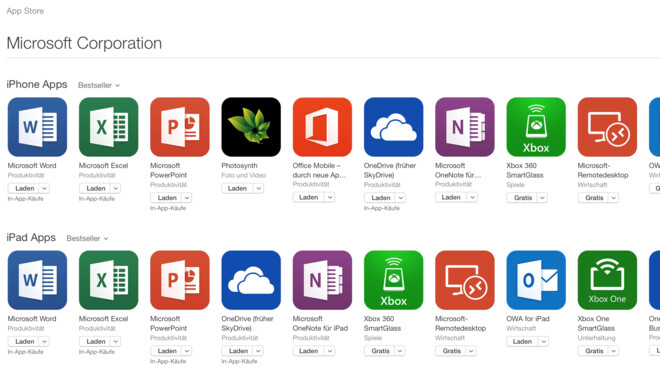Image resolution: width=660 pixels, height=390 pixels.
Task: Click Laden button for iPhone Microsoft Excel
Action: 95,188
